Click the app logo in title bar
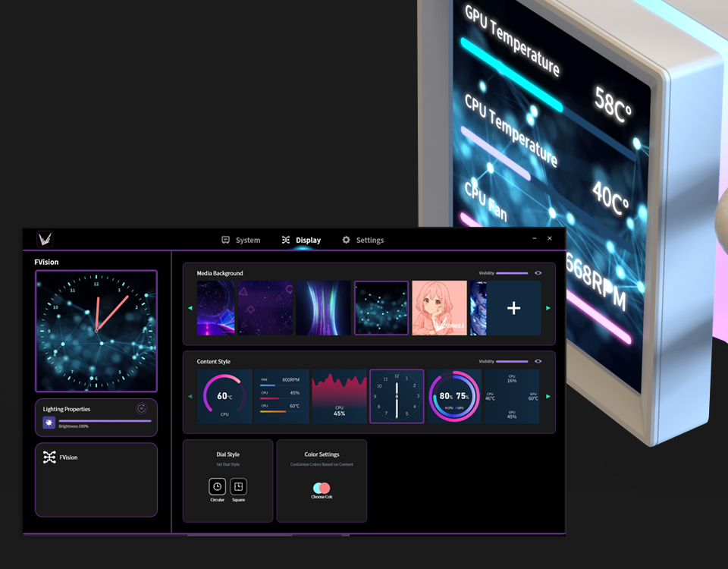Image resolution: width=728 pixels, height=569 pixels. 45,240
